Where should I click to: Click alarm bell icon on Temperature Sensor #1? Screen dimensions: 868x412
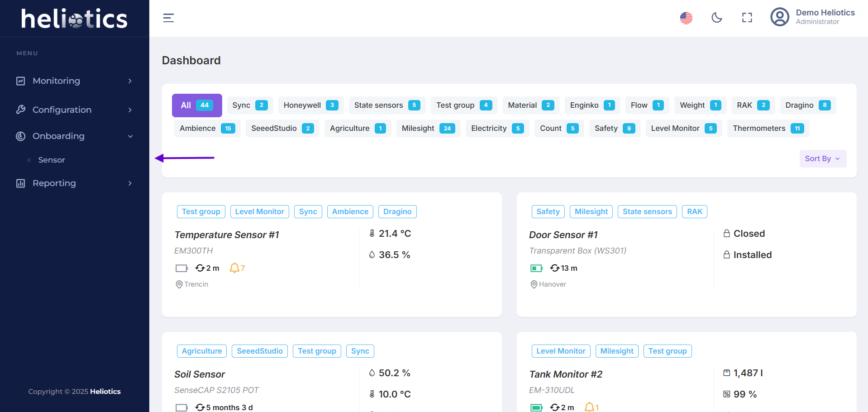click(x=234, y=268)
